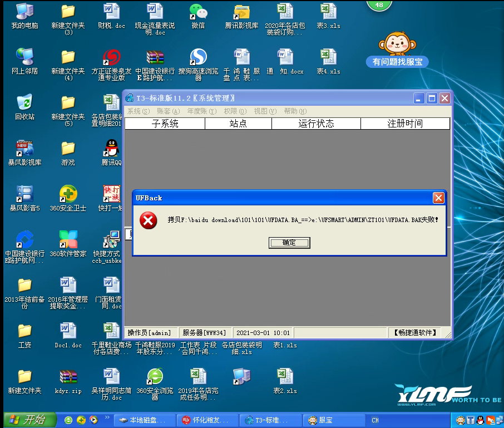Viewport: 504px width, 428px height.
Task: Click the 确定 button in UFBack dialog
Action: click(289, 243)
